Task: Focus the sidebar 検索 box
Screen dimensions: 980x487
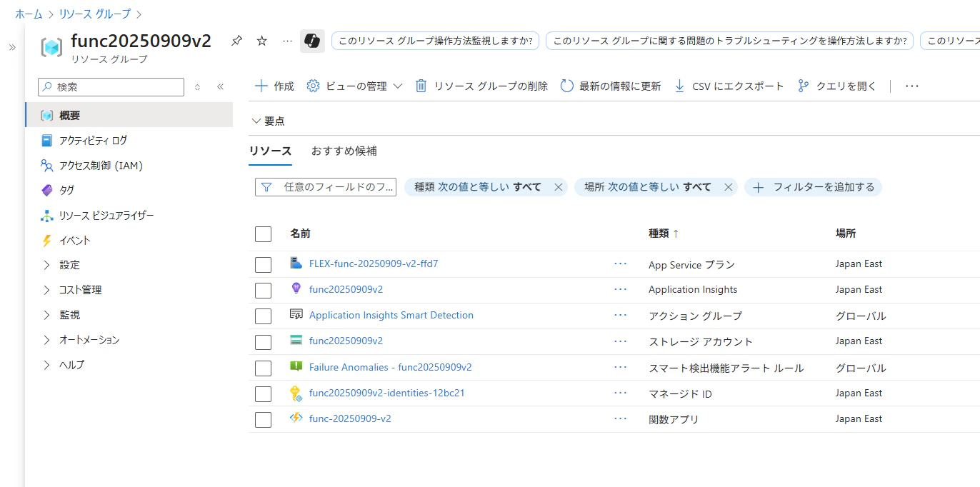Action: 111,87
